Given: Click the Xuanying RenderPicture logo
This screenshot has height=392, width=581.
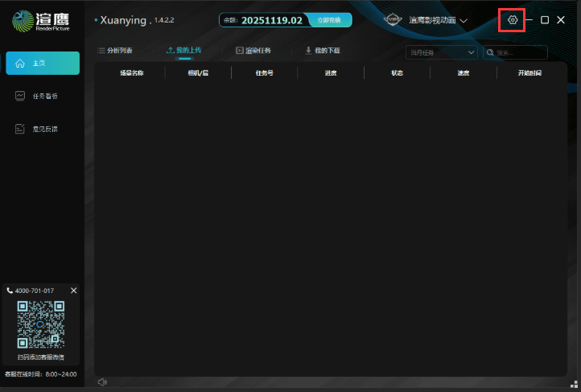Looking at the screenshot, I should (x=41, y=20).
